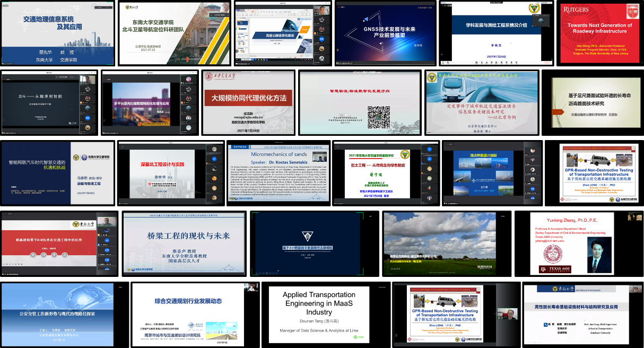Screen dimensions: 644x348
Task: Open the 基于足尺路面试验环道 asphalt slide thumbnail
Action: (x=593, y=103)
